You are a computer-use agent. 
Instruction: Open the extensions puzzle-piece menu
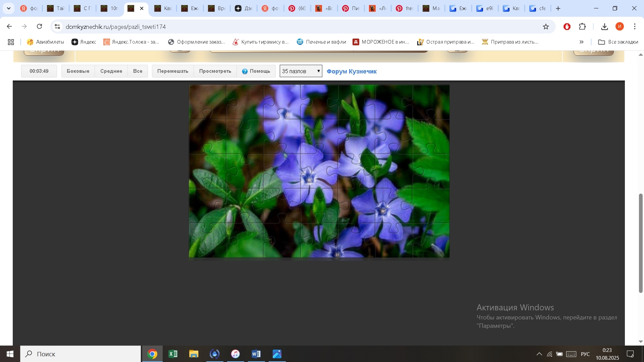pyautogui.click(x=583, y=27)
